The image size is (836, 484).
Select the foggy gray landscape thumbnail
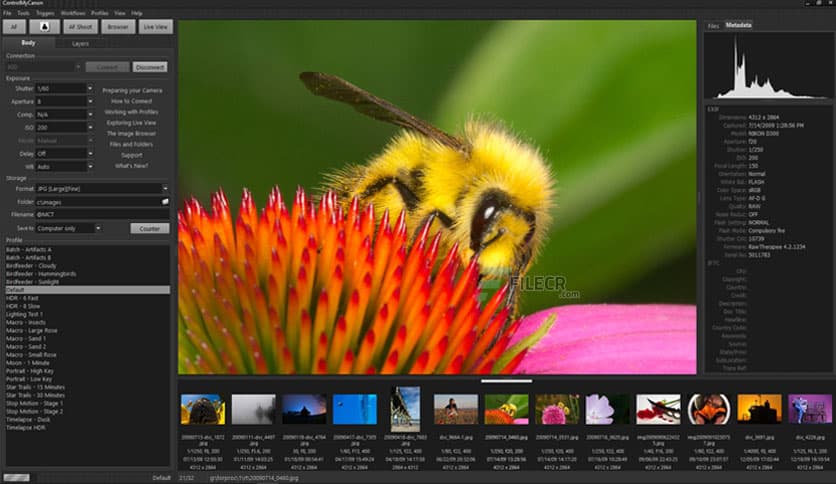coord(254,409)
